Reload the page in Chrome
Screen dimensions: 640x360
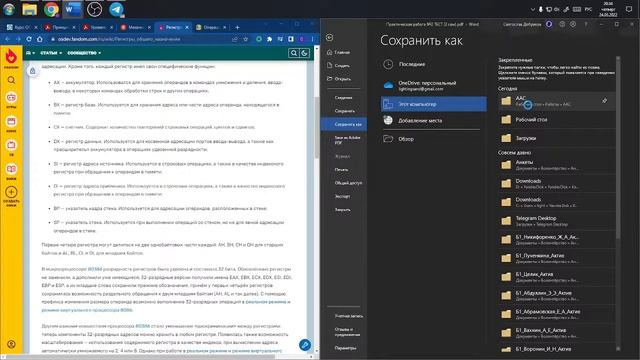pos(29,39)
